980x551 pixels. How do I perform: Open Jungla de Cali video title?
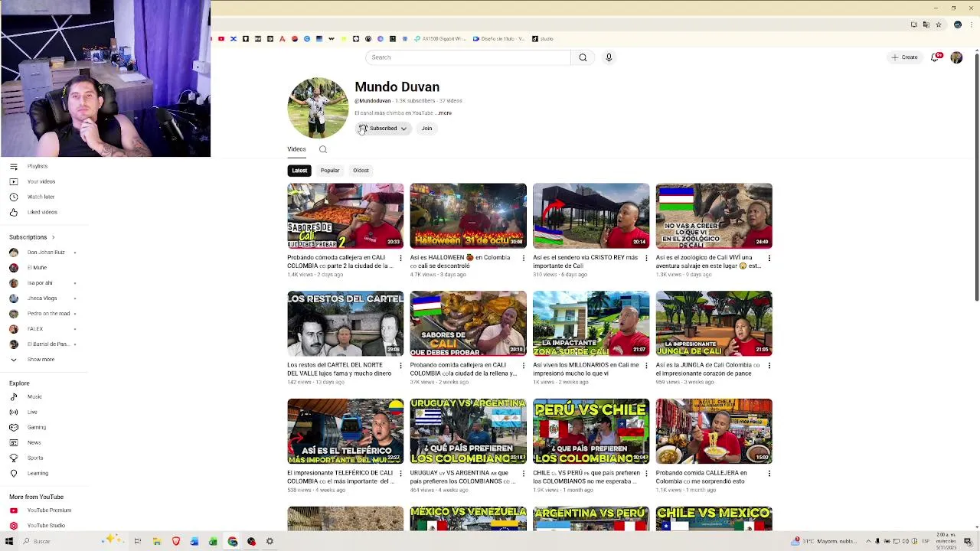(x=707, y=369)
